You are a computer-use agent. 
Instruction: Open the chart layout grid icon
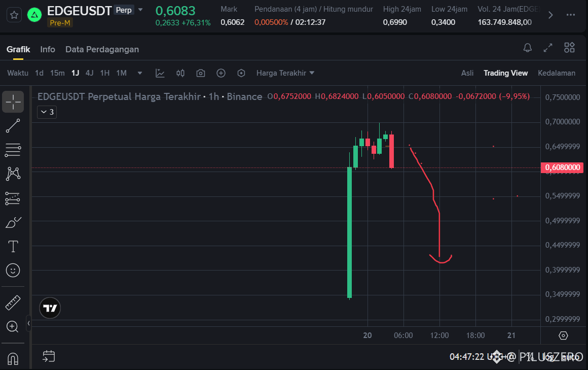pos(569,47)
